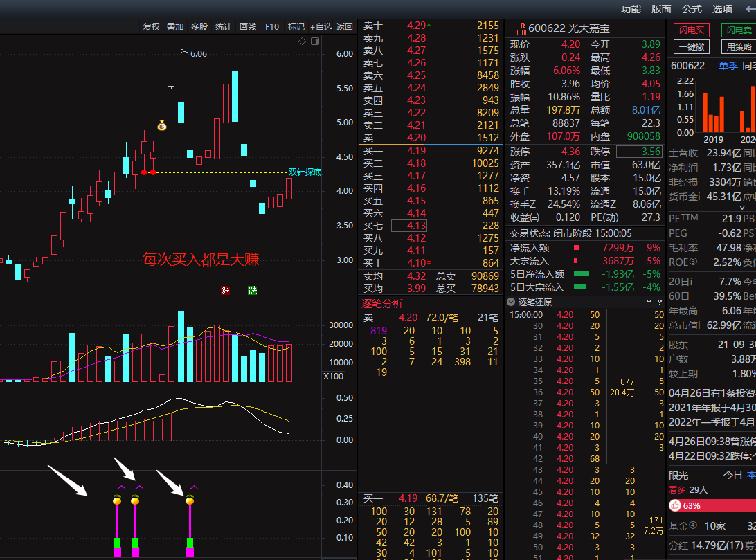Click the 卖一 4.20 order row

tap(431, 138)
